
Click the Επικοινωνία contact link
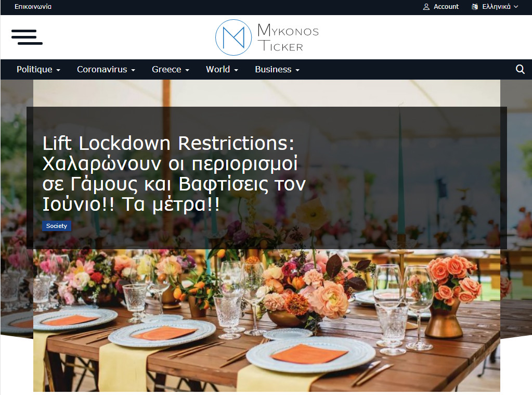click(x=33, y=6)
